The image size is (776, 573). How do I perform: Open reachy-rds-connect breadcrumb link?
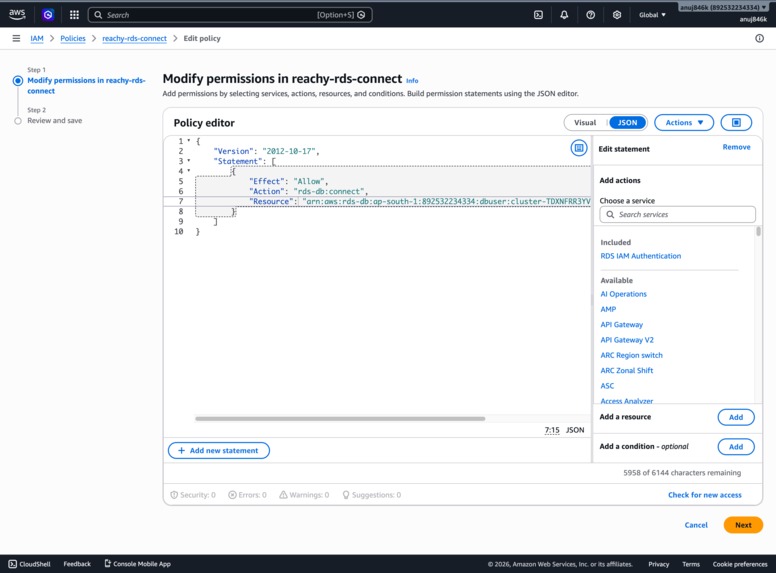coord(134,38)
